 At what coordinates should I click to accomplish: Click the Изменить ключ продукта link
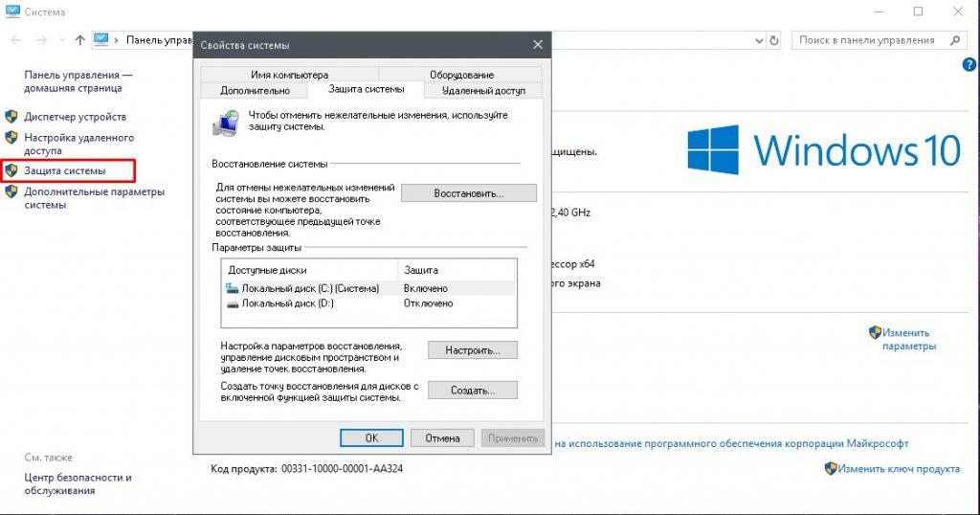point(899,469)
